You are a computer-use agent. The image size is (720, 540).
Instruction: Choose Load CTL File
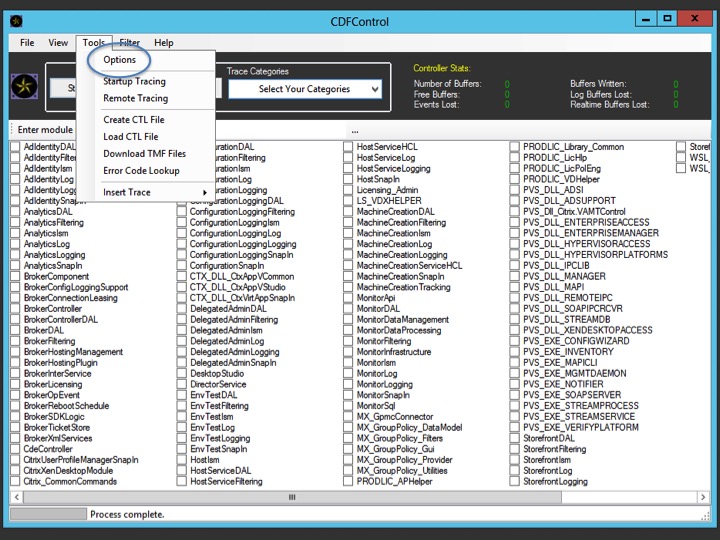131,137
